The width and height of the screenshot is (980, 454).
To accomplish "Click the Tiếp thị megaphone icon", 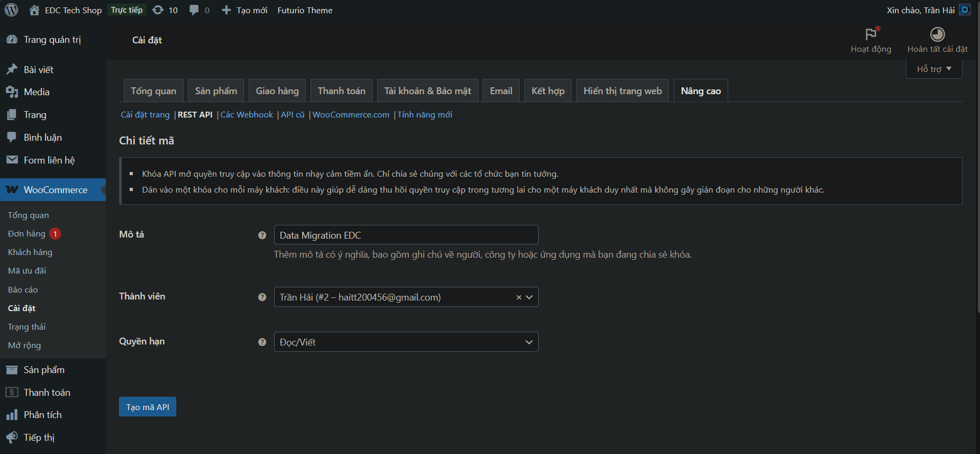I will click(x=12, y=437).
